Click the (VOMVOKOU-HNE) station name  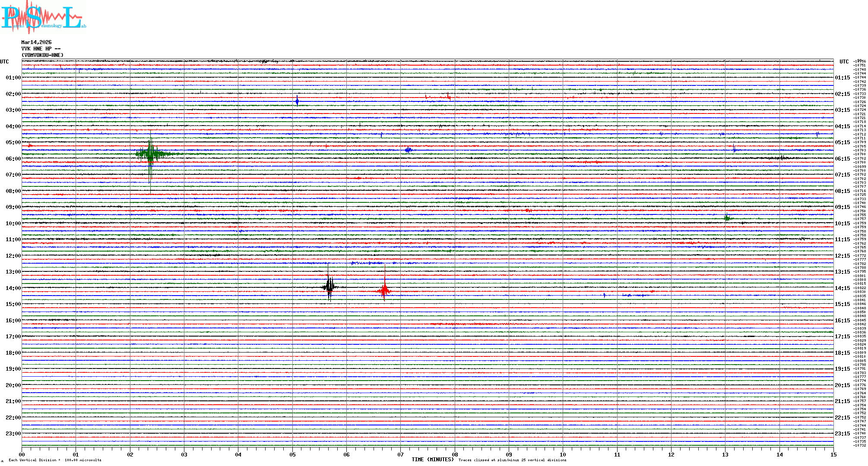tap(42, 55)
